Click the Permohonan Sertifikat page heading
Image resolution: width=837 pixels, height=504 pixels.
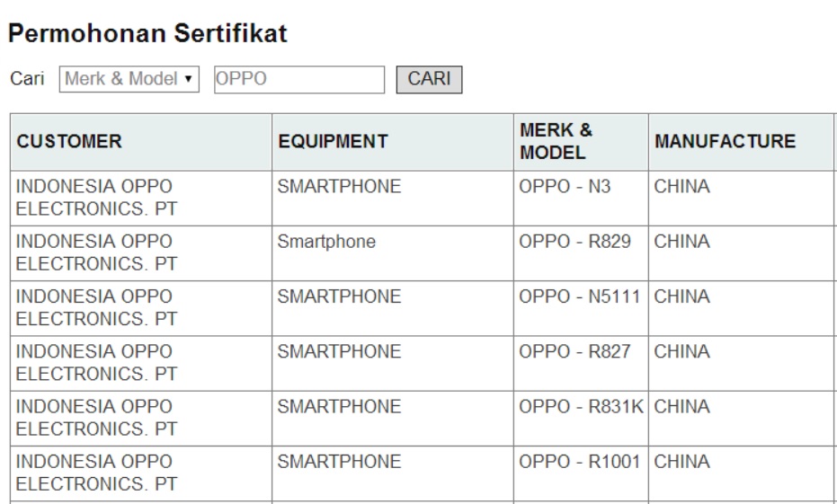click(x=147, y=33)
